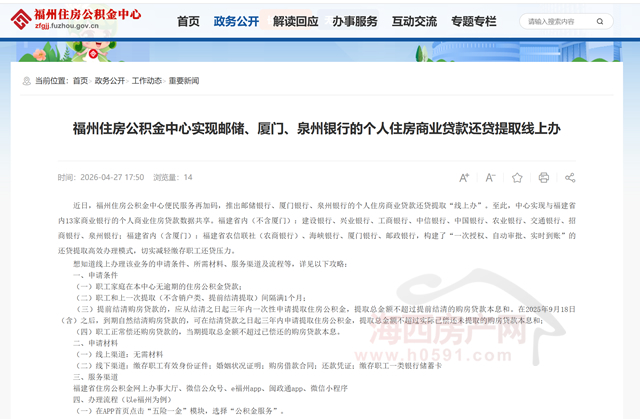Click the location pin icon in breadcrumb
640x419 pixels.
(25, 81)
